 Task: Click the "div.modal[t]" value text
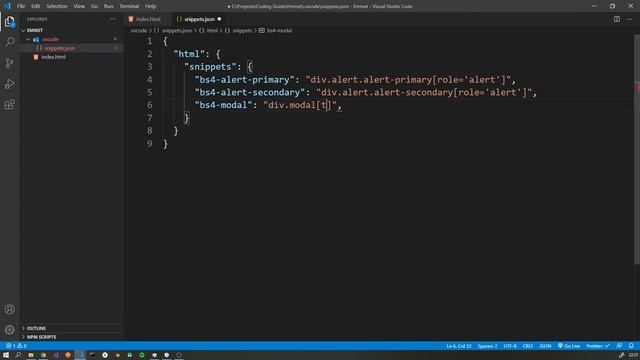point(300,105)
